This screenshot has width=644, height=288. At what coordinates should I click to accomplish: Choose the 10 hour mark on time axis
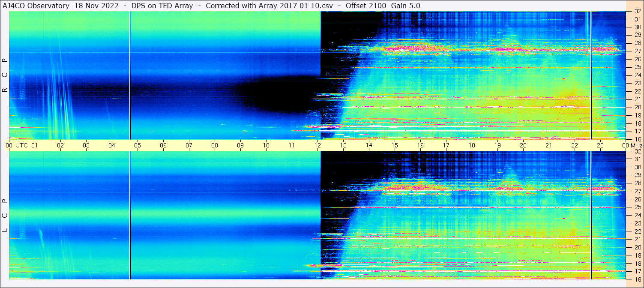tap(266, 145)
